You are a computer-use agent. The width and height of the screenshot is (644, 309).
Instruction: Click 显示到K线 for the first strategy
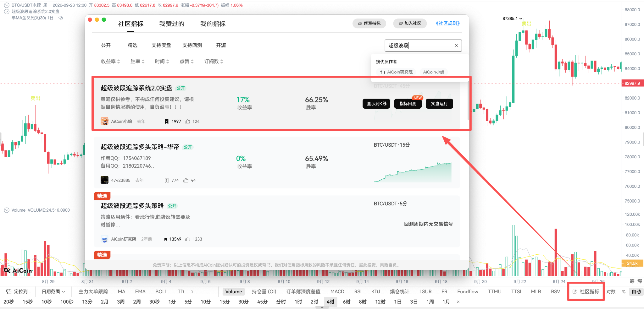point(376,104)
